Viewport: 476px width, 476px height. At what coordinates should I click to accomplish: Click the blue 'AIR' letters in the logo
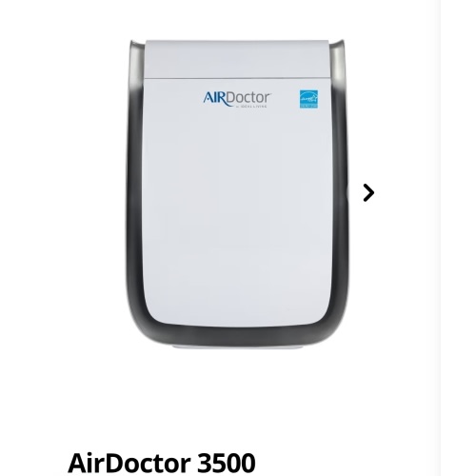point(215,99)
